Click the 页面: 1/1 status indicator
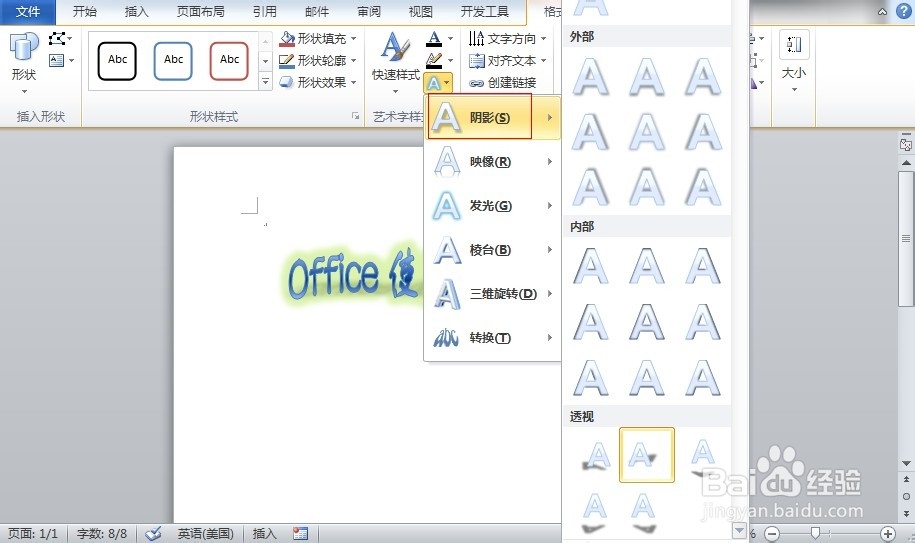Screen dimensions: 915x543 click(33, 533)
